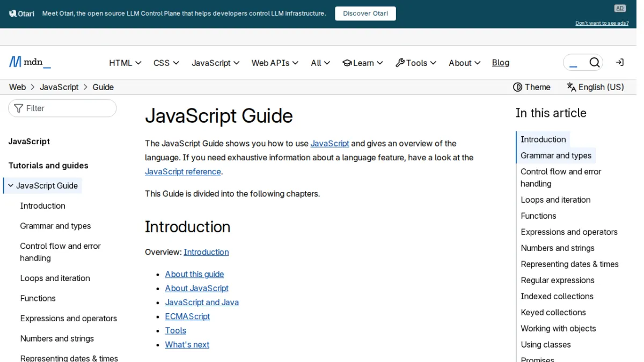Screen dimensions: 644x362
Task: Open the Tools navigation menu
Action: click(x=416, y=63)
